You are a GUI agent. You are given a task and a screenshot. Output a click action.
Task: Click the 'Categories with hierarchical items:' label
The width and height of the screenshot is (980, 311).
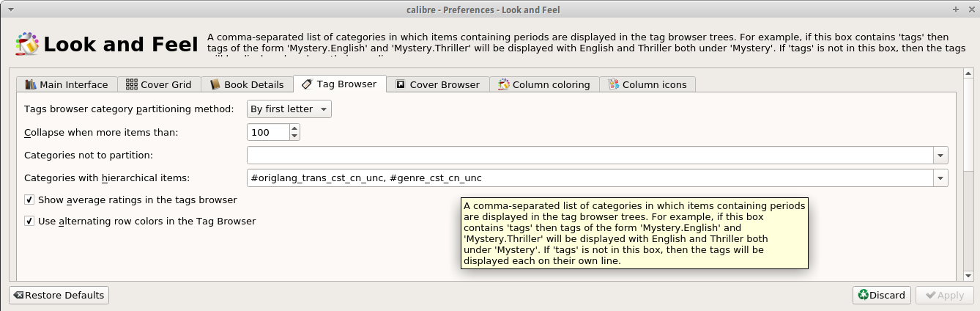[x=107, y=178]
